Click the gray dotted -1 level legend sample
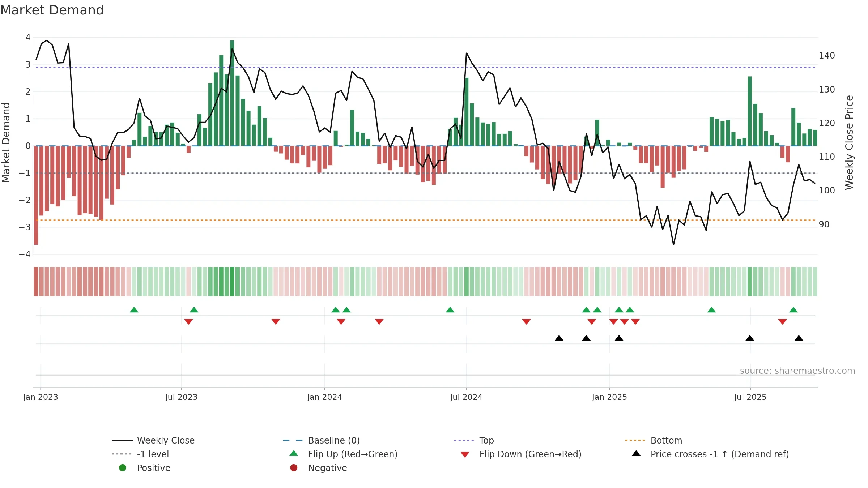 pyautogui.click(x=123, y=454)
